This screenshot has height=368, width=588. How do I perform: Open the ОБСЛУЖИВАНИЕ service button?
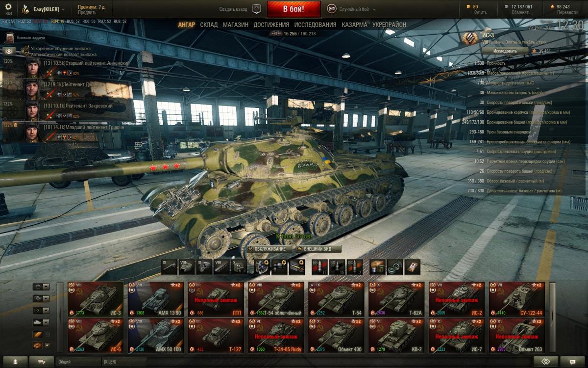pos(270,249)
